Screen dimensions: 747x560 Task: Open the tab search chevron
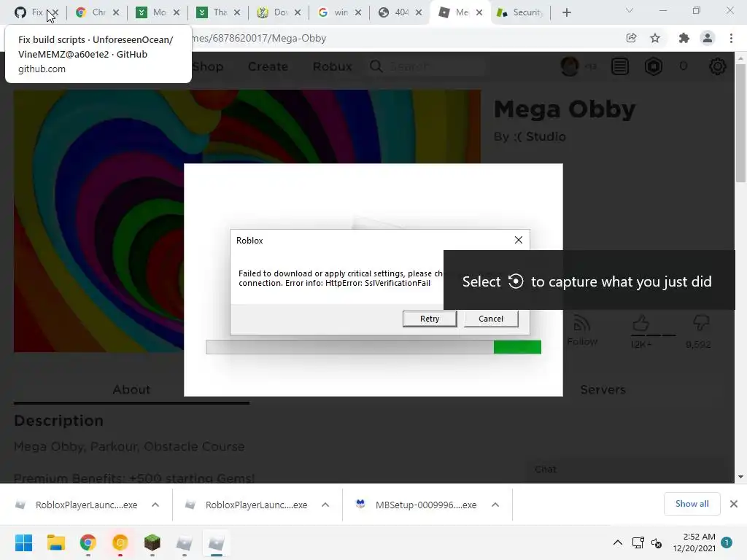point(630,10)
